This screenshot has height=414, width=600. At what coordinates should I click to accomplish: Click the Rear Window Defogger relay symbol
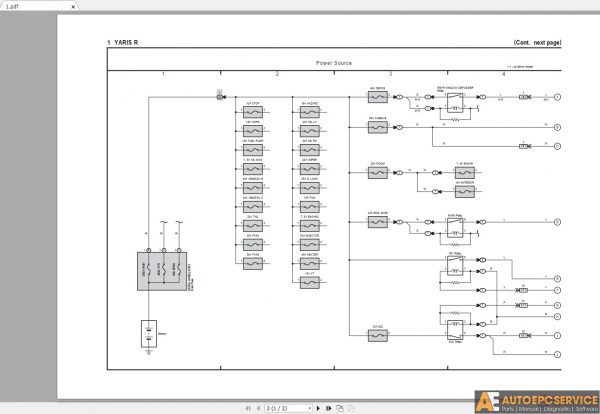(x=455, y=103)
